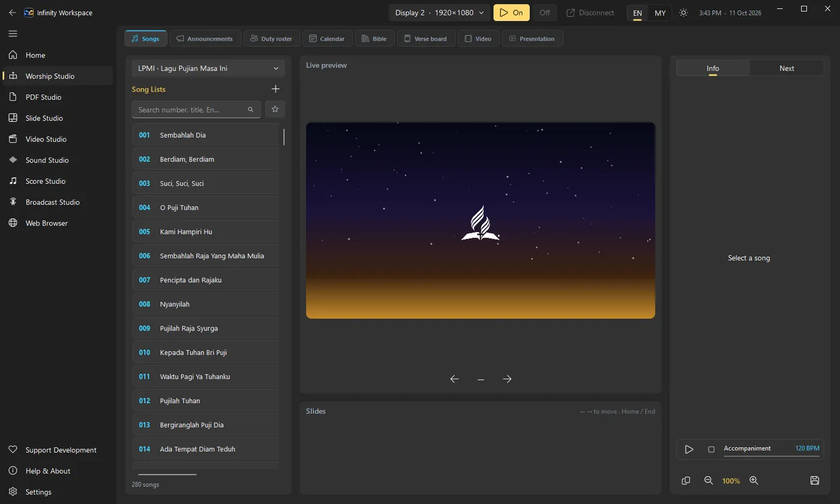Open the Display 2 1920×1080 dropdown

[440, 13]
